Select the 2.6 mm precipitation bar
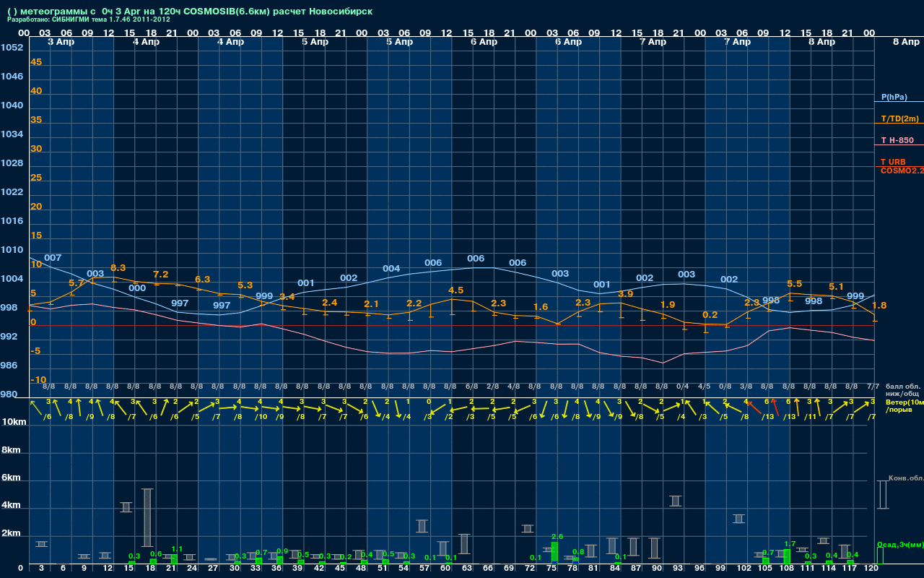Screen dimensions: 924x578 [x=554, y=552]
